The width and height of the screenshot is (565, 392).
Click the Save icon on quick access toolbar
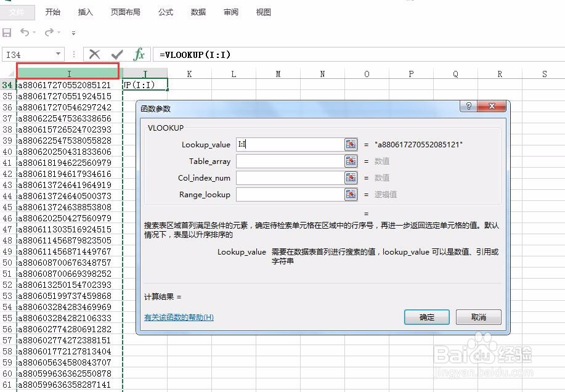click(7, 33)
